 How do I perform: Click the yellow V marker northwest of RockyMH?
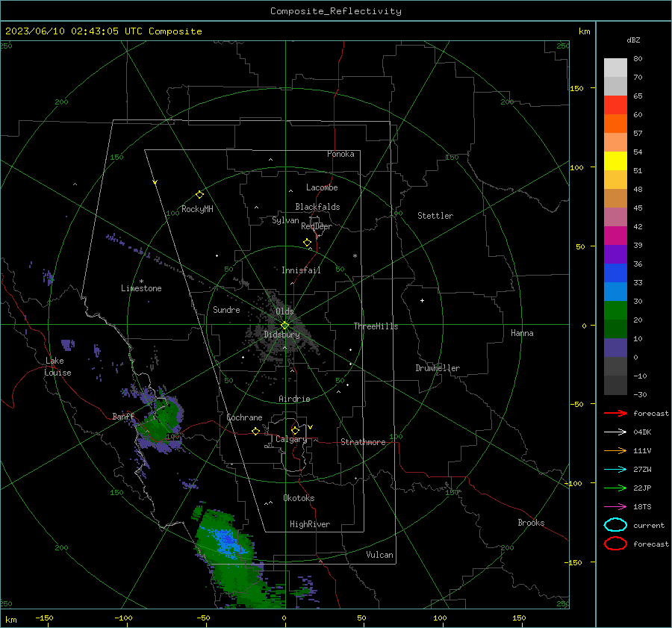pyautogui.click(x=155, y=182)
